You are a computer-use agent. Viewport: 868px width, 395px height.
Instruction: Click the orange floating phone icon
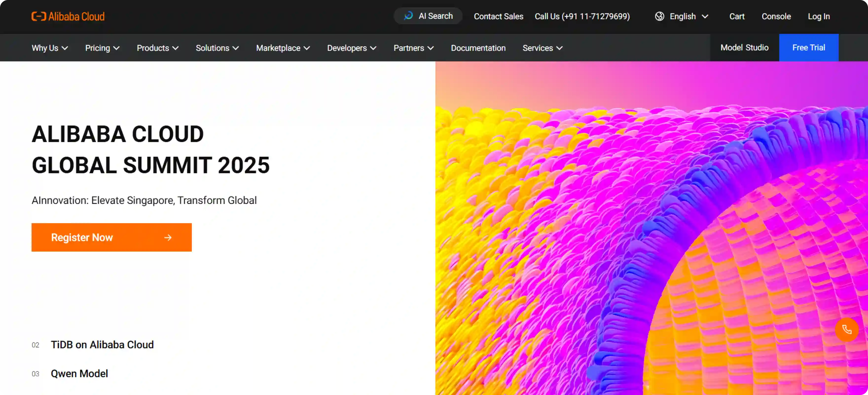847,330
